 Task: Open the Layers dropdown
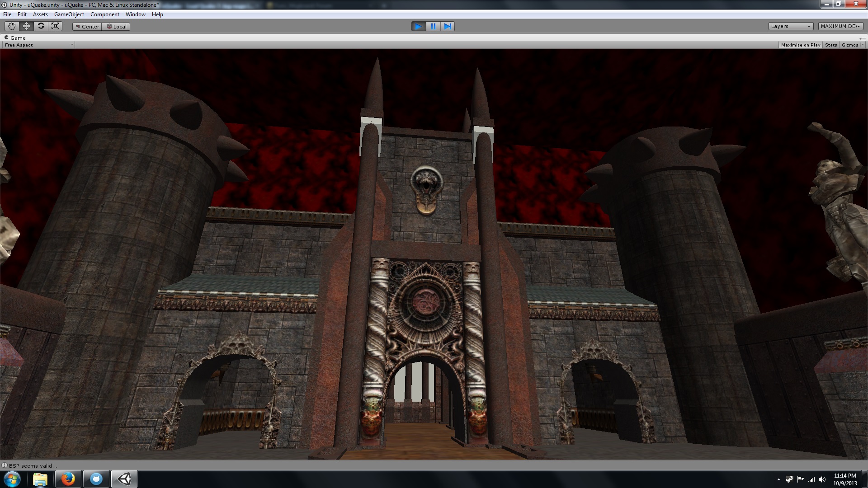coord(791,26)
